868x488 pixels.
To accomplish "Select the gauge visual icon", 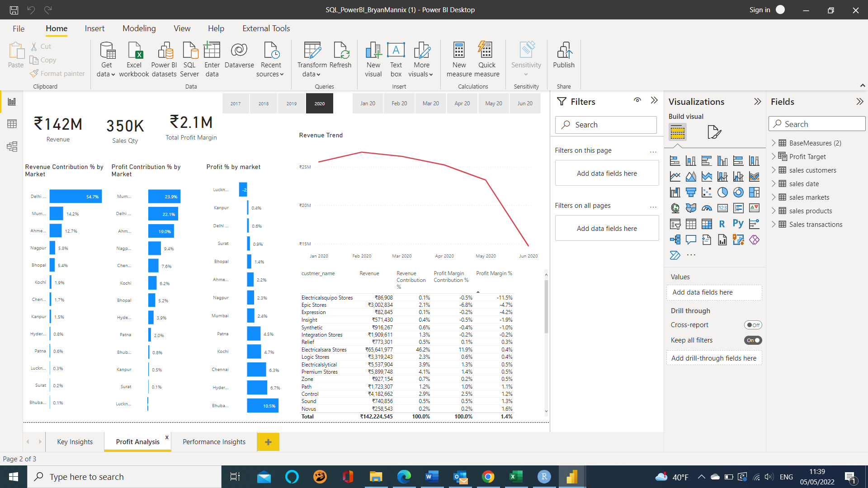I will tap(707, 208).
